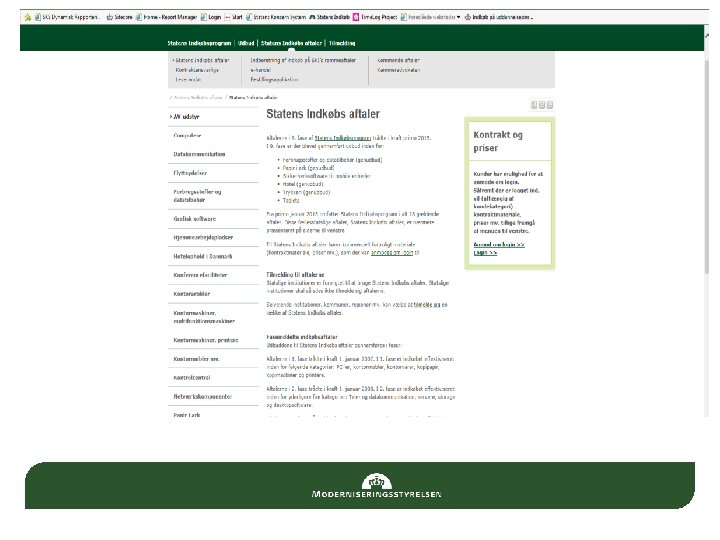Click the 'Faseinddelte indkøbsaftaler' subheading
The image size is (720, 540).
302,337
